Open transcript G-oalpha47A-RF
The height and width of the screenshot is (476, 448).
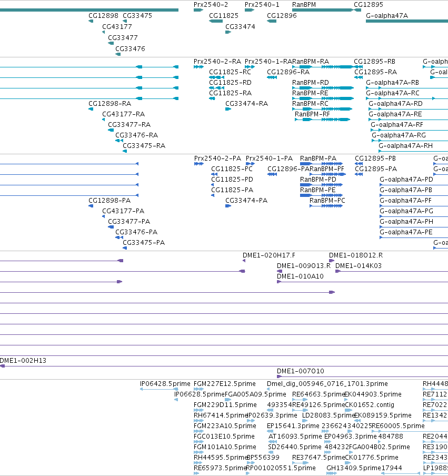[x=397, y=125]
